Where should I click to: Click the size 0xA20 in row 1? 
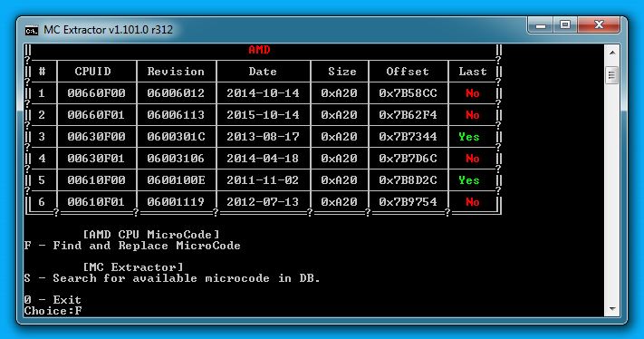pos(339,93)
